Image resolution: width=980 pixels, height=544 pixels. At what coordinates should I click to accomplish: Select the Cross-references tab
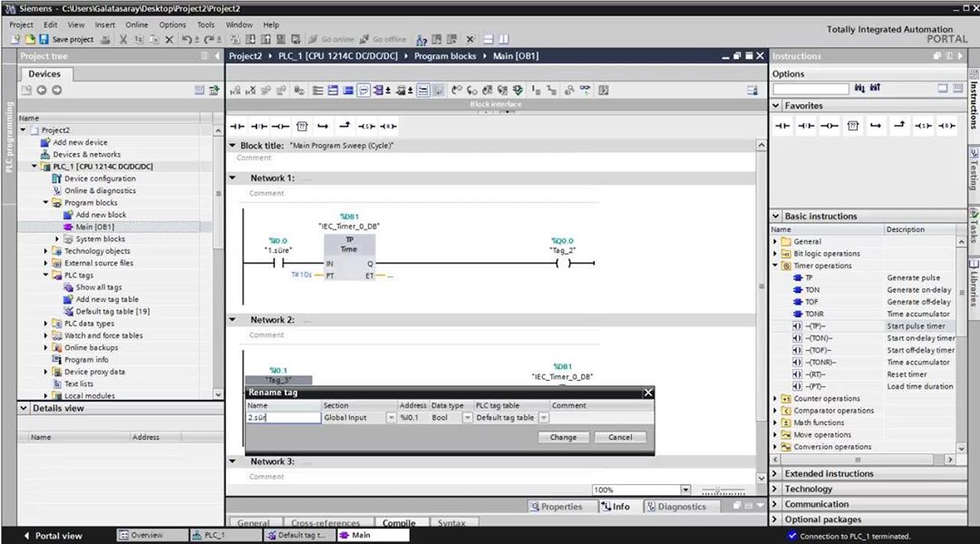pos(325,523)
